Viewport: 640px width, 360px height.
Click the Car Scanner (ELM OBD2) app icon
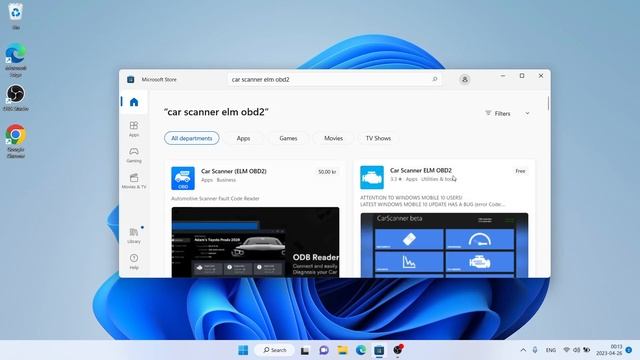[x=183, y=178]
